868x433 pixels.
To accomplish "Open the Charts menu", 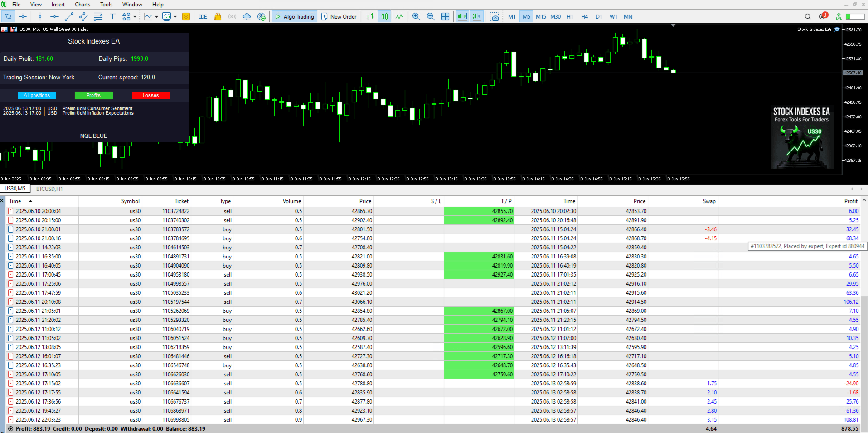I will coord(82,5).
